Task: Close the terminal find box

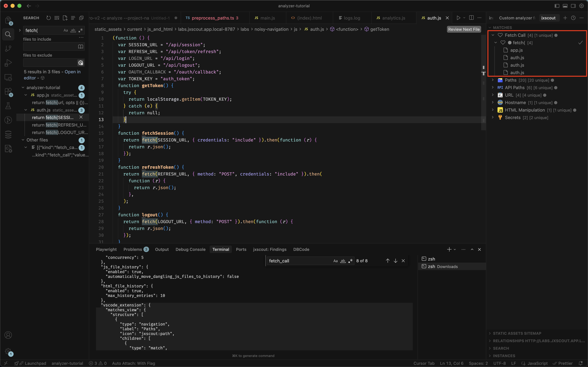Action: 403,261
